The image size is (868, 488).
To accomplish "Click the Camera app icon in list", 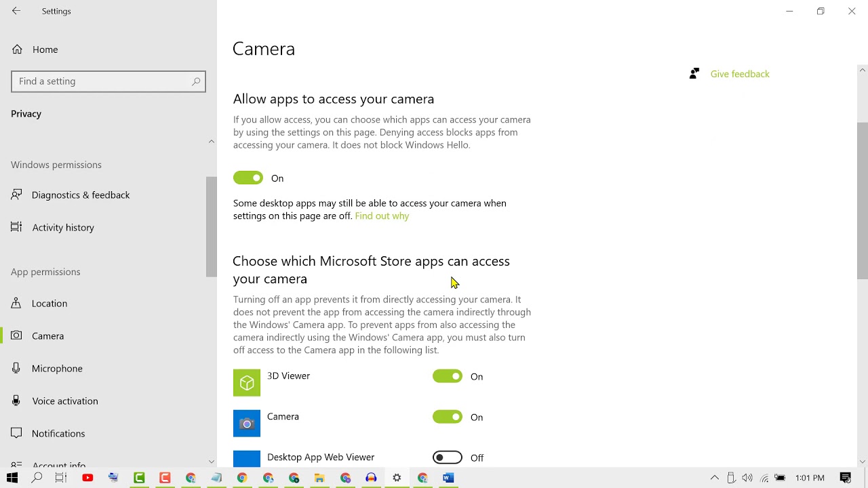I will pyautogui.click(x=247, y=424).
